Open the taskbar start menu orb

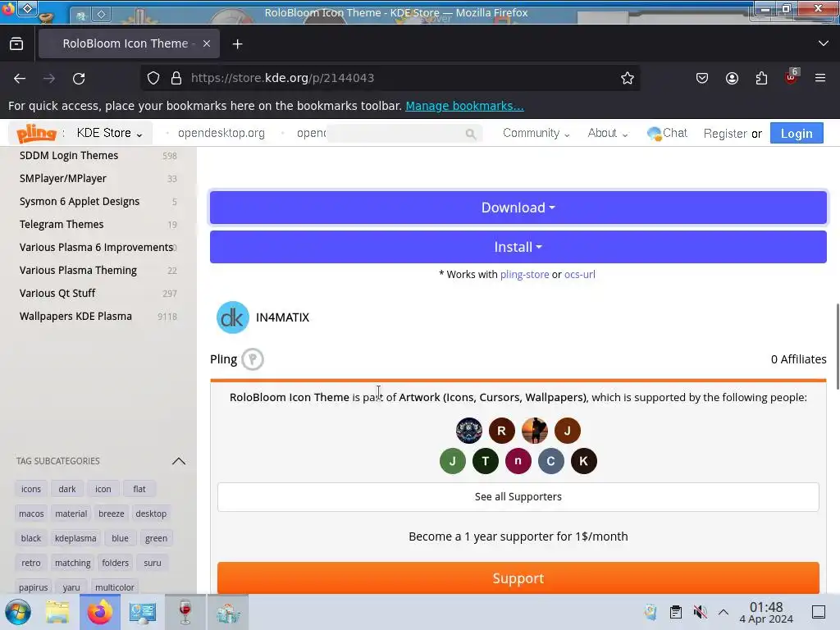coord(18,612)
